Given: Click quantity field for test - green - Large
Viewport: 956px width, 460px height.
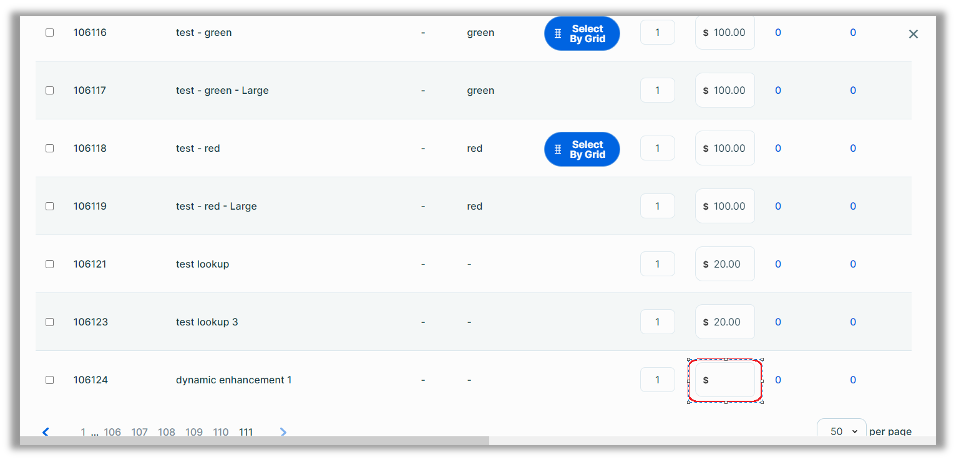Looking at the screenshot, I should (657, 91).
